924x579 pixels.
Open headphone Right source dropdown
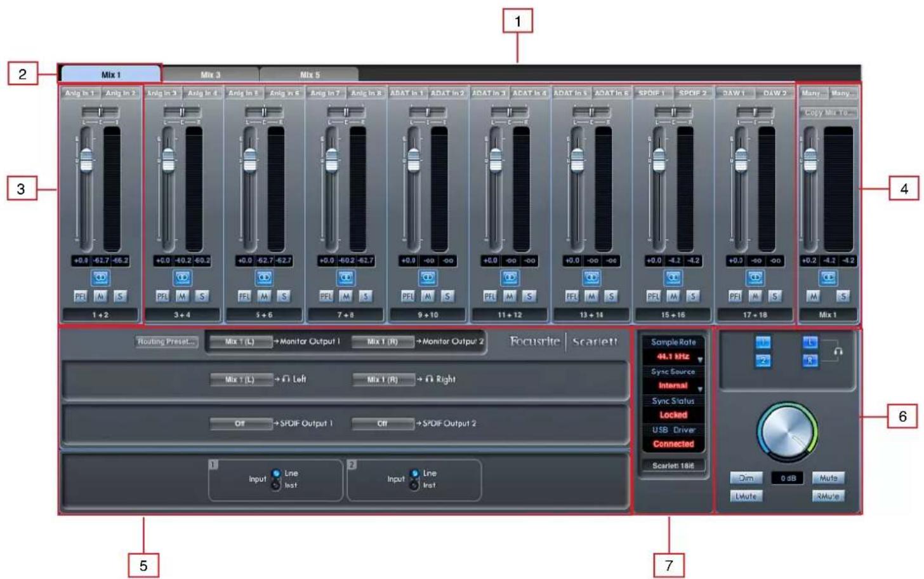click(x=383, y=380)
